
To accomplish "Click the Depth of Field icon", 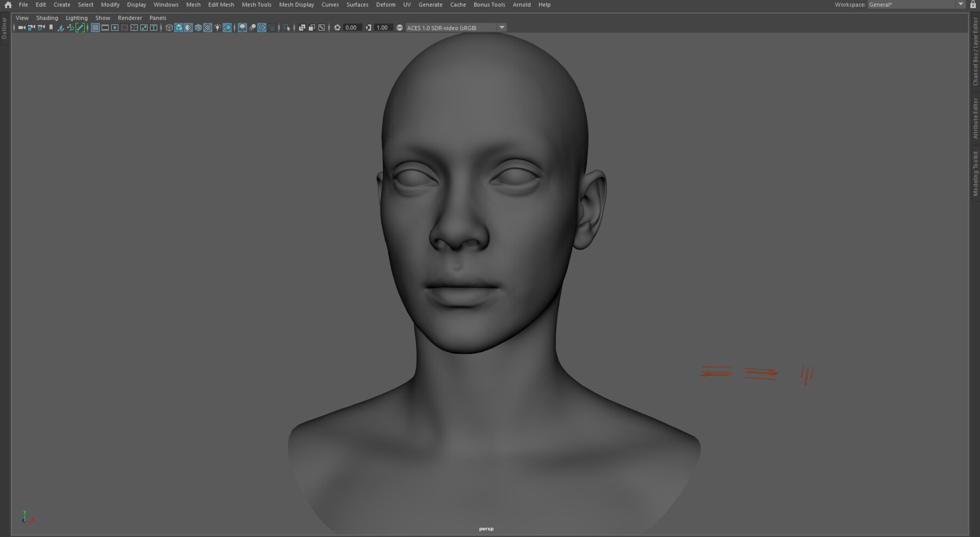I will [x=272, y=28].
